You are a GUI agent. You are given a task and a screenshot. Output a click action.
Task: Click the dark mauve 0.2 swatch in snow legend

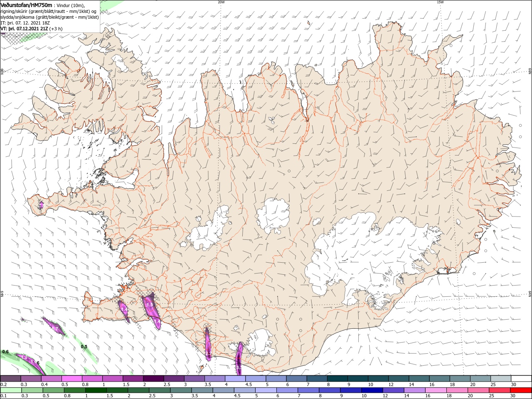pos(11,379)
